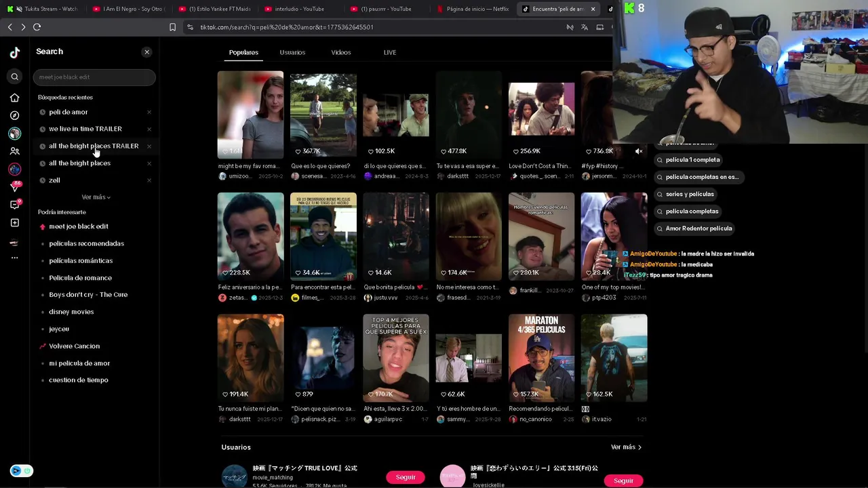Go to TikTok Home feed icon
The height and width of the screenshot is (488, 868).
14,98
